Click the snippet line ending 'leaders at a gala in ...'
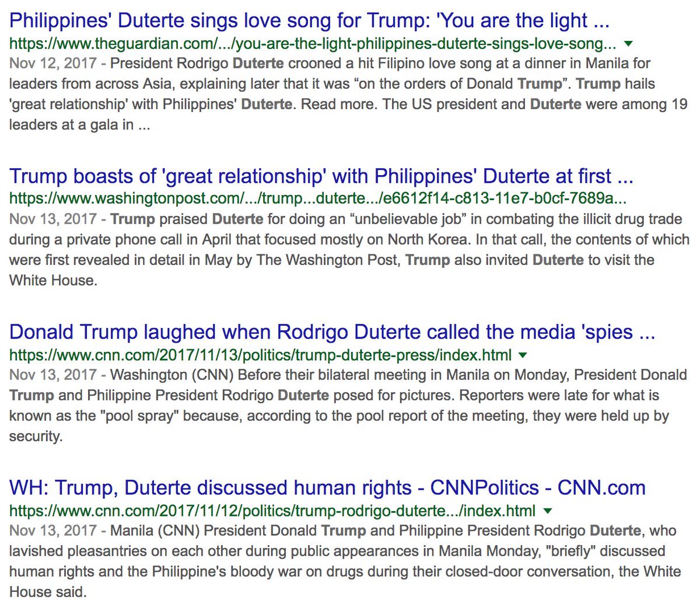Screen dimensions: 700x614 (x=80, y=125)
